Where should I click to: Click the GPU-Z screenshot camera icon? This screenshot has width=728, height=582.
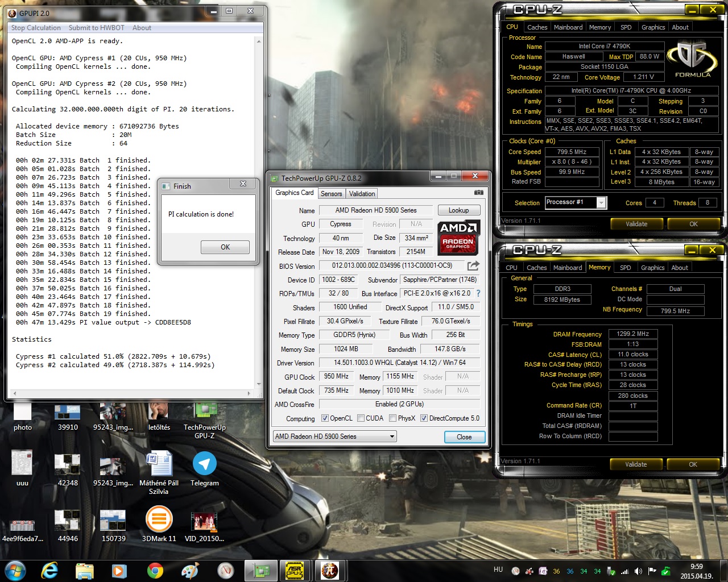[x=479, y=193]
